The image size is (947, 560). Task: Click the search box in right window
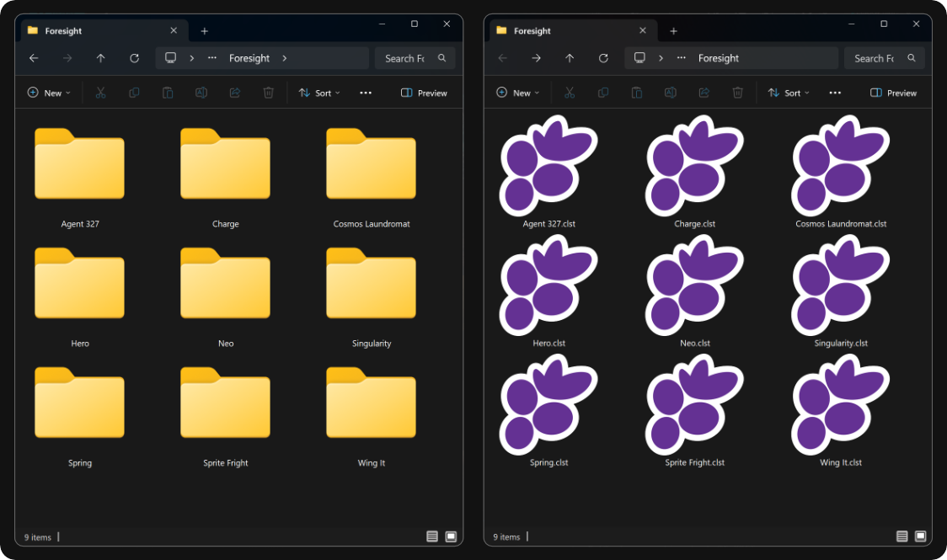tap(884, 58)
